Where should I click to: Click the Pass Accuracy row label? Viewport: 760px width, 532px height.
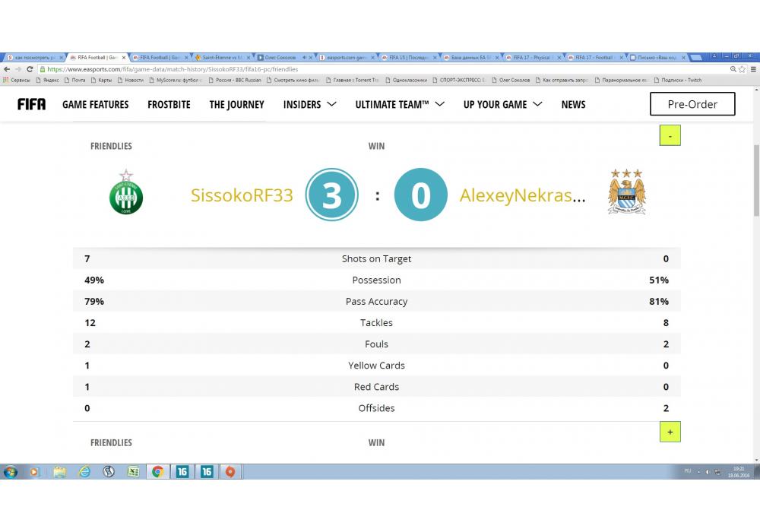376,302
